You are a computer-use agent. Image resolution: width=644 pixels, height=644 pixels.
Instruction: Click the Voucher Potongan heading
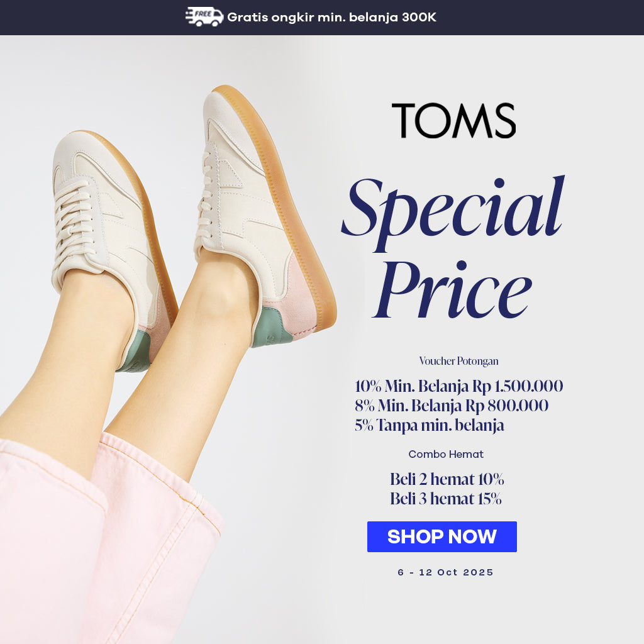pos(458,361)
